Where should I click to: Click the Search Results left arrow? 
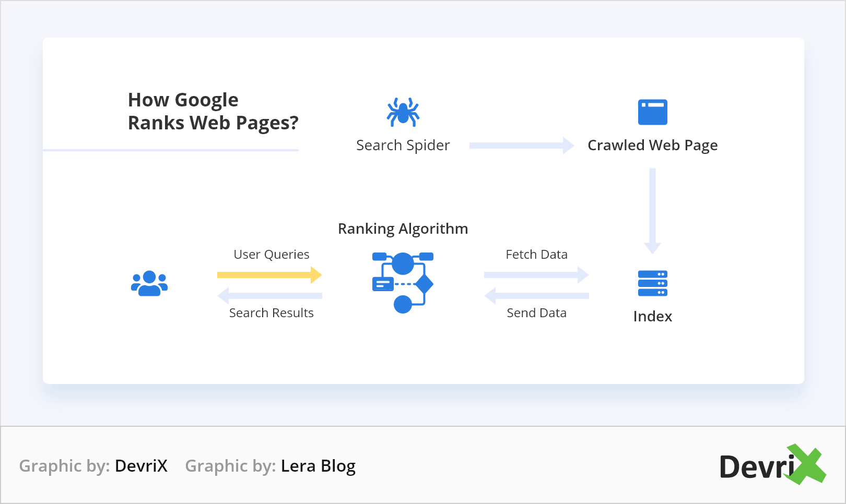(x=269, y=296)
